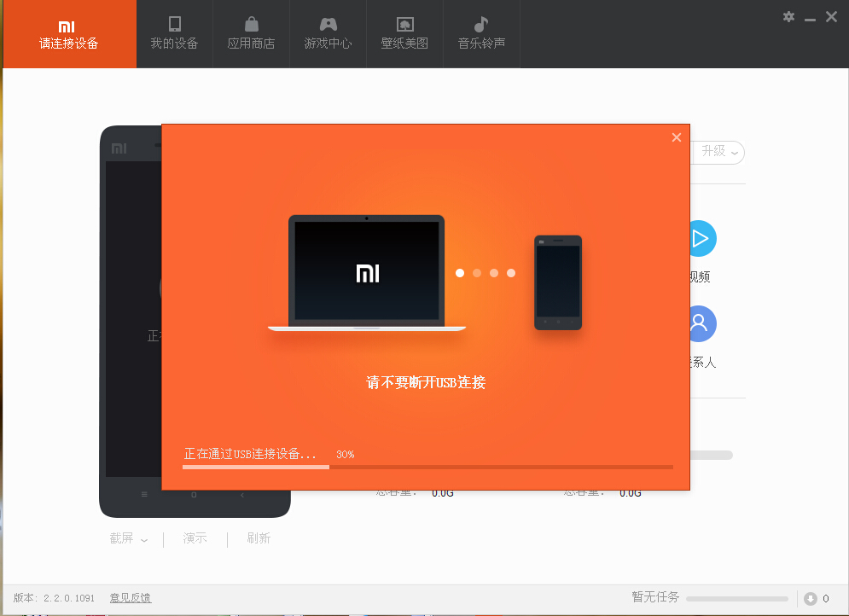The width and height of the screenshot is (849, 616).
Task: Click the phone illustration in the dialog
Action: 558,282
